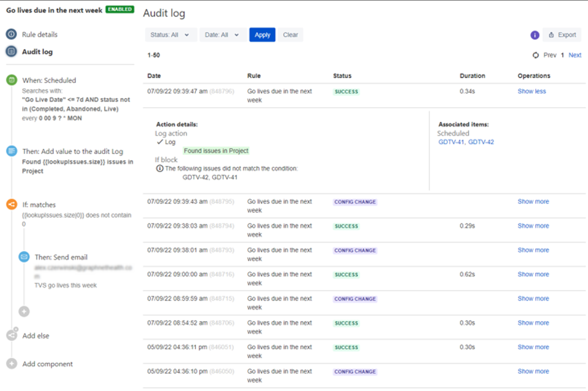The width and height of the screenshot is (588, 391).
Task: Click the Duration column header
Action: (x=472, y=76)
